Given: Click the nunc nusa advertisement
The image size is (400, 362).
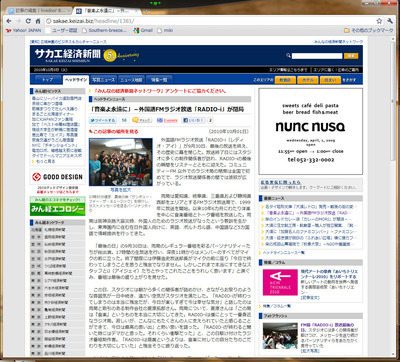Looking at the screenshot, I should [311, 131].
